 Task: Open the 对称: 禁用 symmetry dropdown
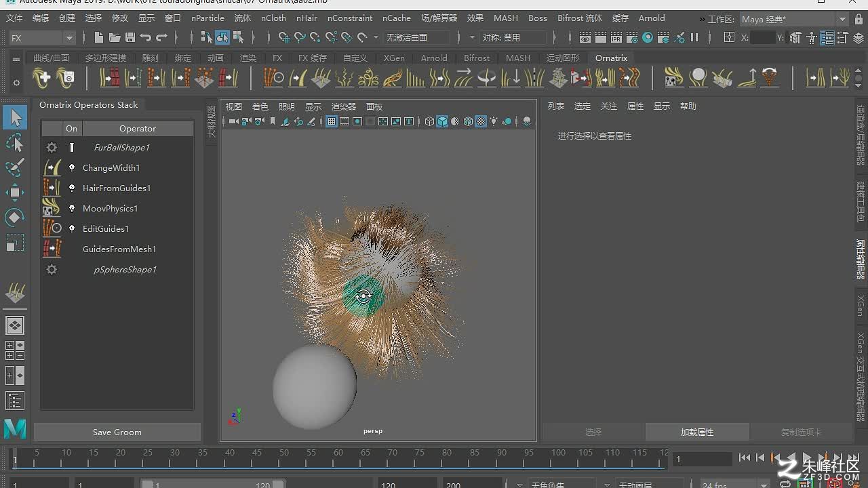(x=514, y=38)
